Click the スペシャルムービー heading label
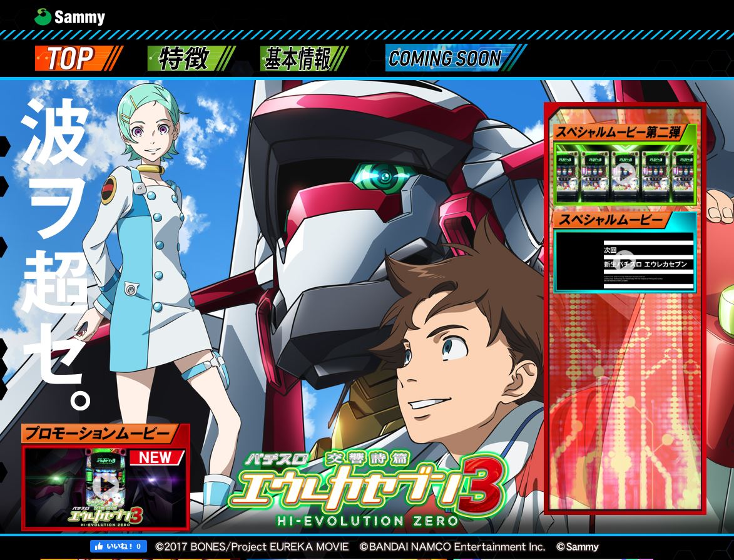The image size is (734, 560). [612, 220]
